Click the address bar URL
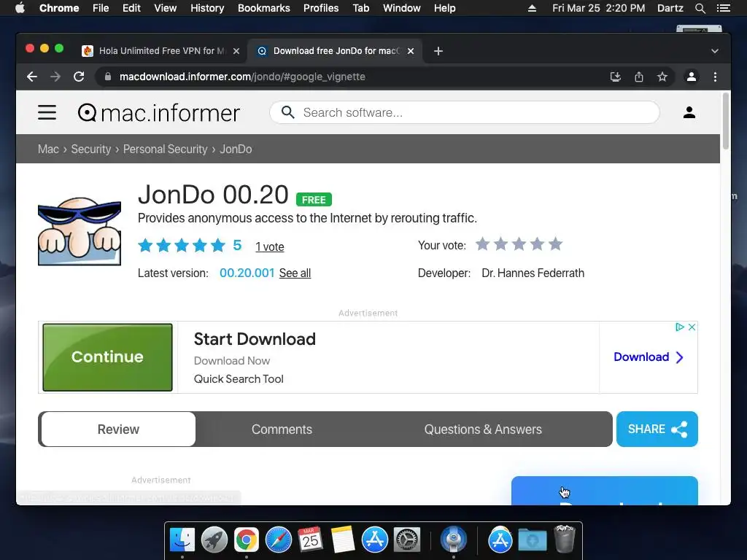Screen dimensions: 747x560 (x=242, y=77)
